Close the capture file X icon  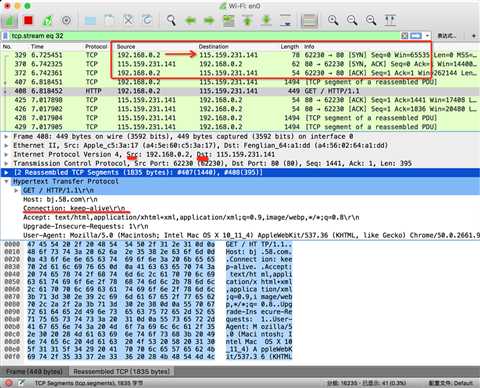click(128, 21)
